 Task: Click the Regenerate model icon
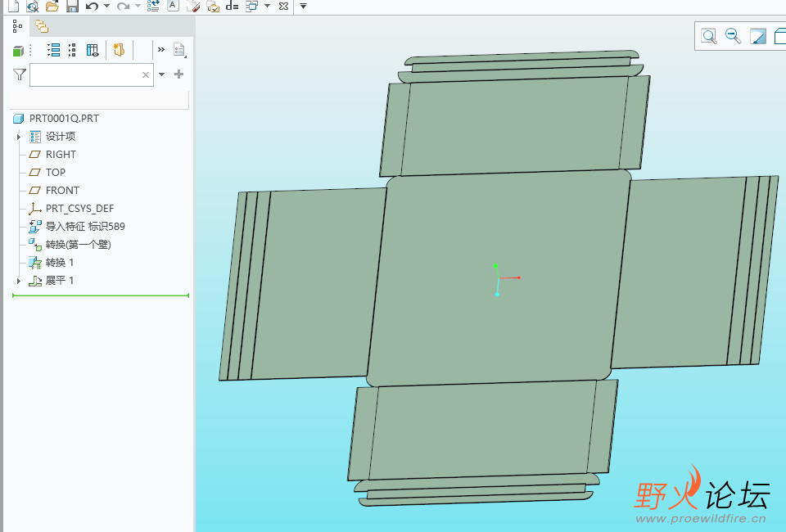tap(153, 6)
